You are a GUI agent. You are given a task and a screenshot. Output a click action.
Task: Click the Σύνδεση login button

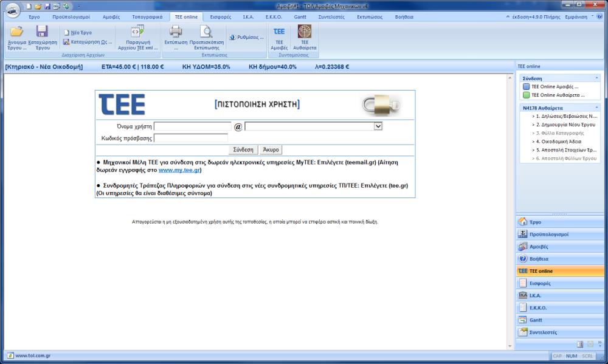pos(243,149)
